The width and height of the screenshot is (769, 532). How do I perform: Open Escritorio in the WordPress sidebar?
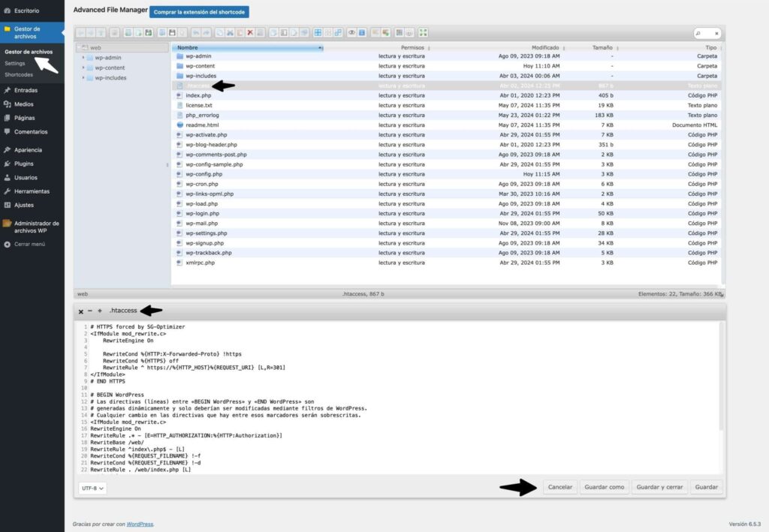click(32, 11)
